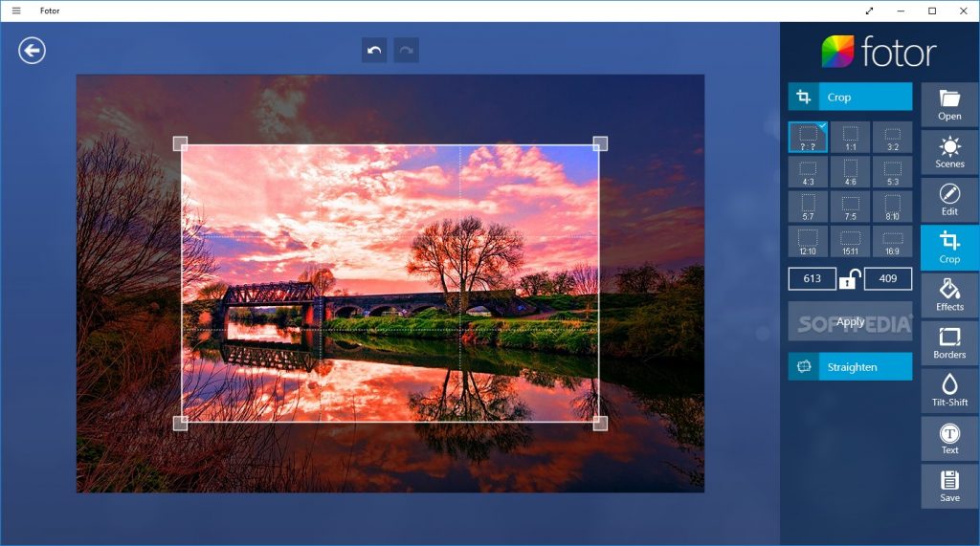Click the bottom-right crop handle
This screenshot has width=980, height=546.
[600, 423]
